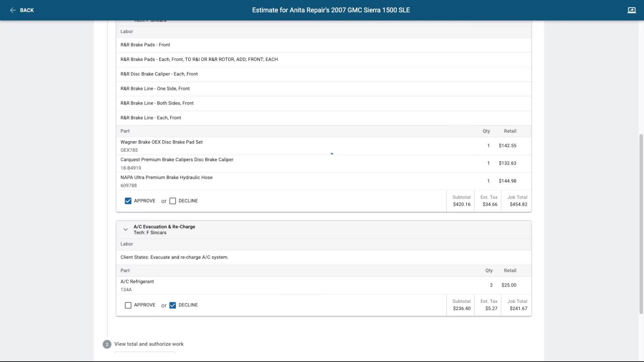Uncheck APPROVE for the brake job

click(x=128, y=201)
